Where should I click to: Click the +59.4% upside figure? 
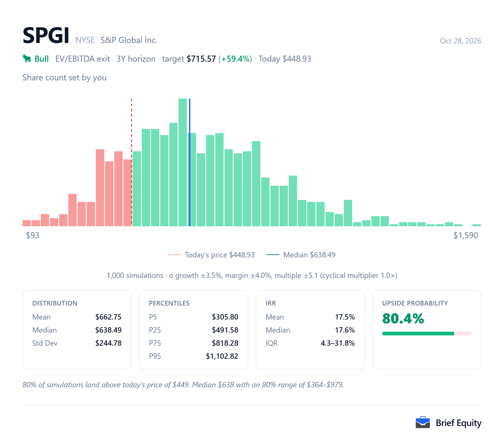pyautogui.click(x=235, y=59)
